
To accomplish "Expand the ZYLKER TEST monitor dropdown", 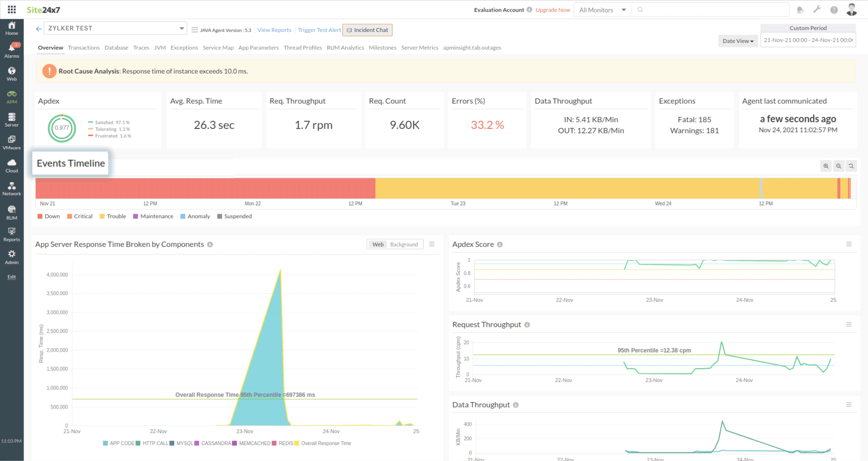I will (x=182, y=28).
